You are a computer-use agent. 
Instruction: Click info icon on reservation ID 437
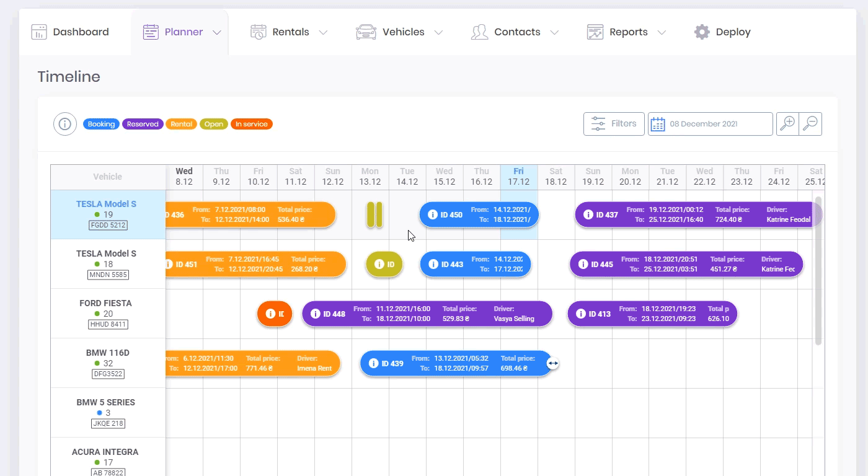(x=588, y=215)
